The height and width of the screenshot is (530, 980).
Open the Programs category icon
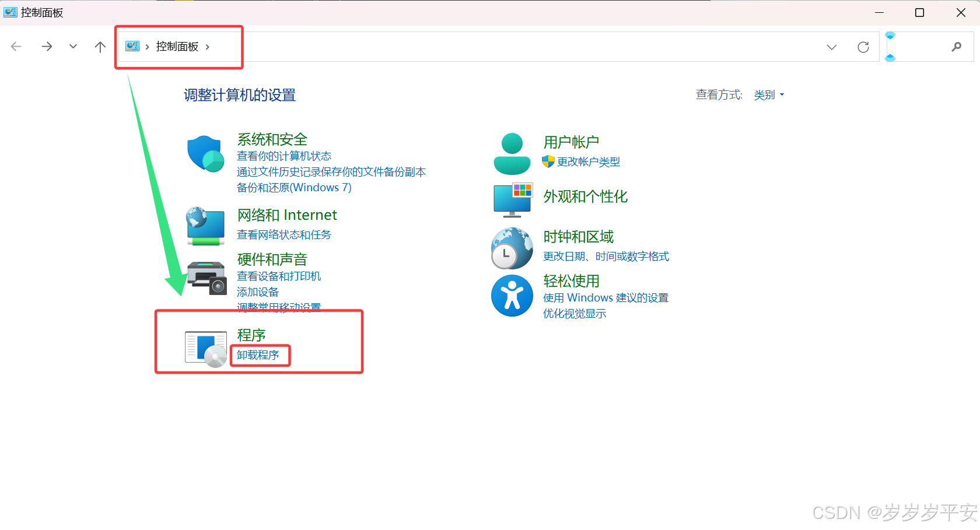point(206,349)
